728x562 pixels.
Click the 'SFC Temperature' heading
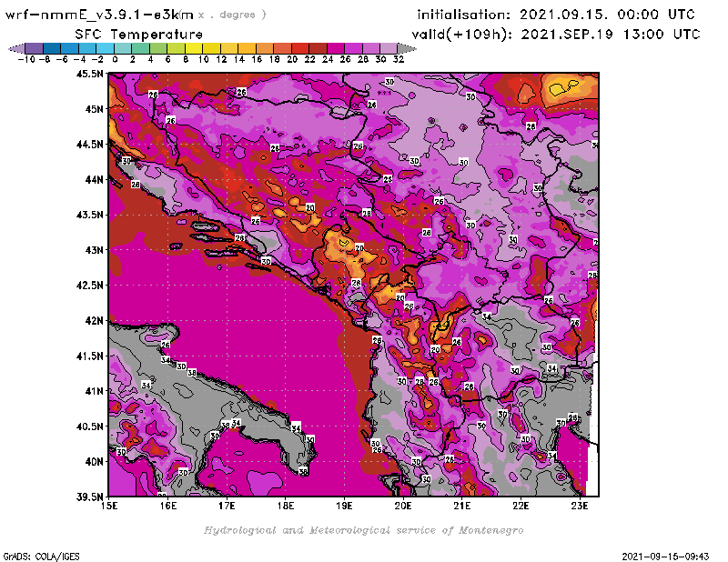coord(139,35)
